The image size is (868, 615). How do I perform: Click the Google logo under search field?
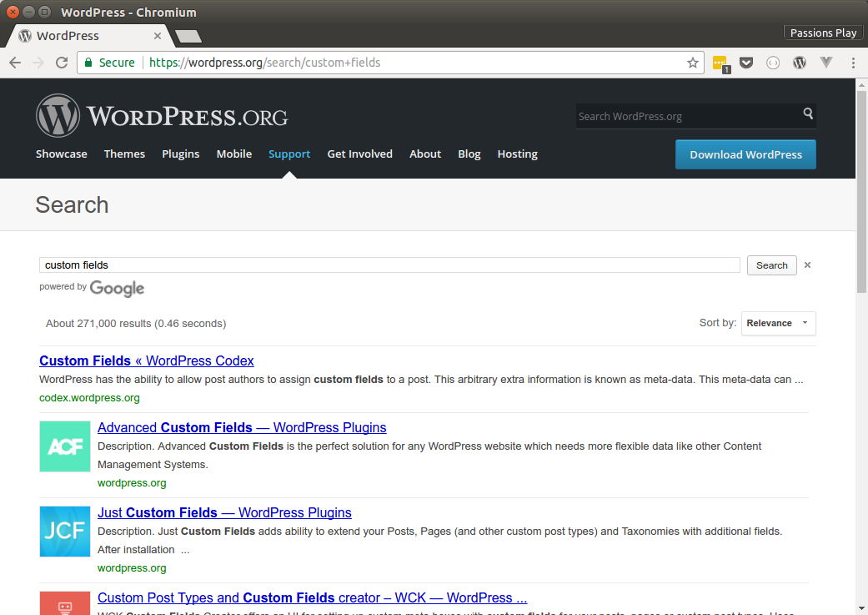tap(117, 288)
